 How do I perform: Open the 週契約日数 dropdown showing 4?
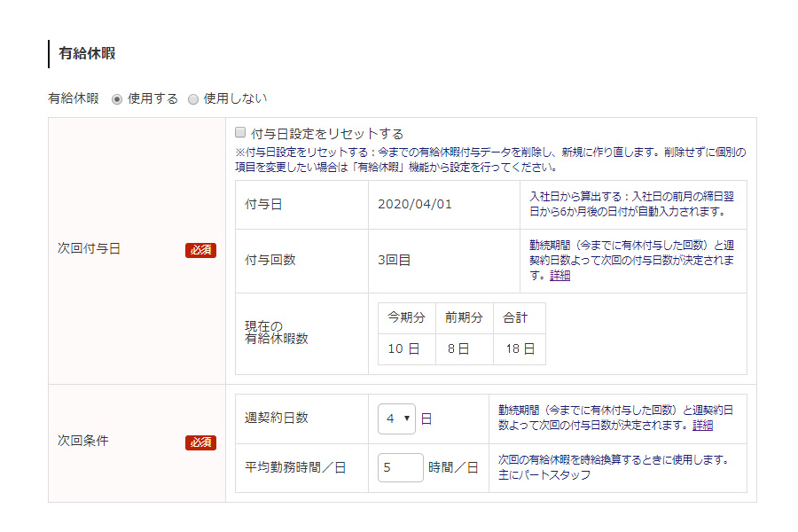point(396,419)
